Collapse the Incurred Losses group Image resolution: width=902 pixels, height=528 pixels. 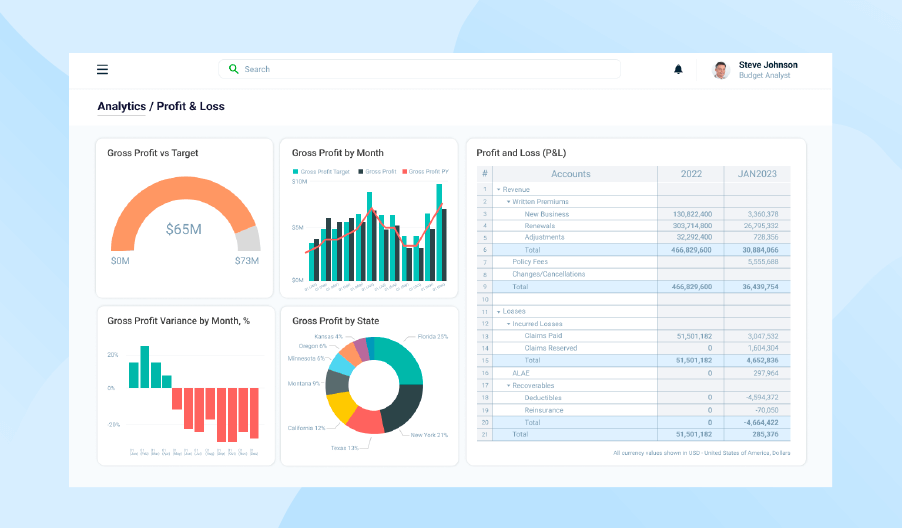509,324
